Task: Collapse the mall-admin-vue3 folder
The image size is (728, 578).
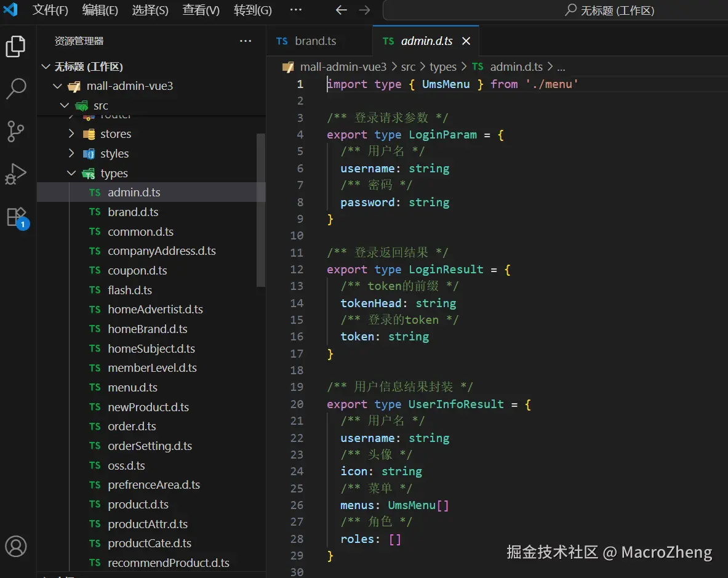Action: pyautogui.click(x=57, y=86)
